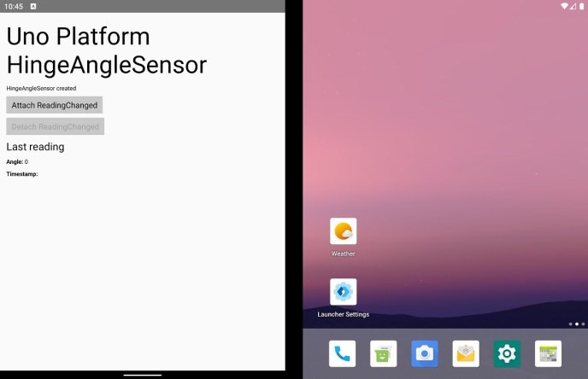Tap the navigation handle bar at bottom
The width and height of the screenshot is (588, 379).
click(143, 375)
